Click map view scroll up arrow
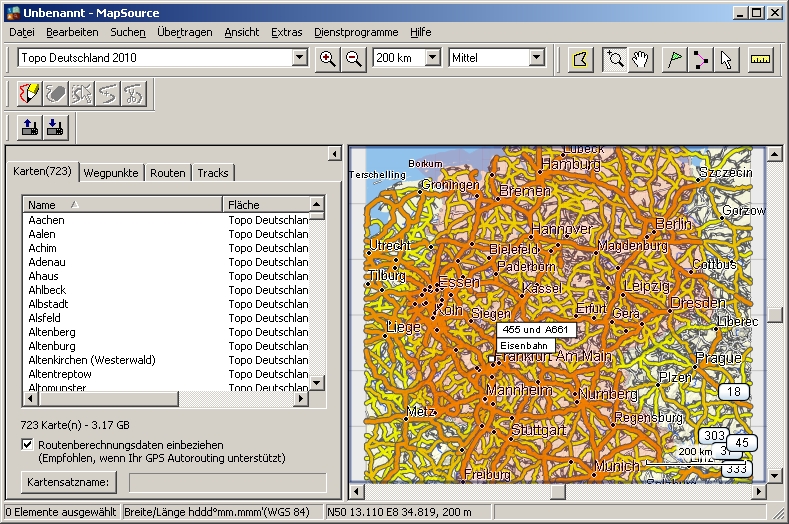The image size is (789, 524). (774, 154)
